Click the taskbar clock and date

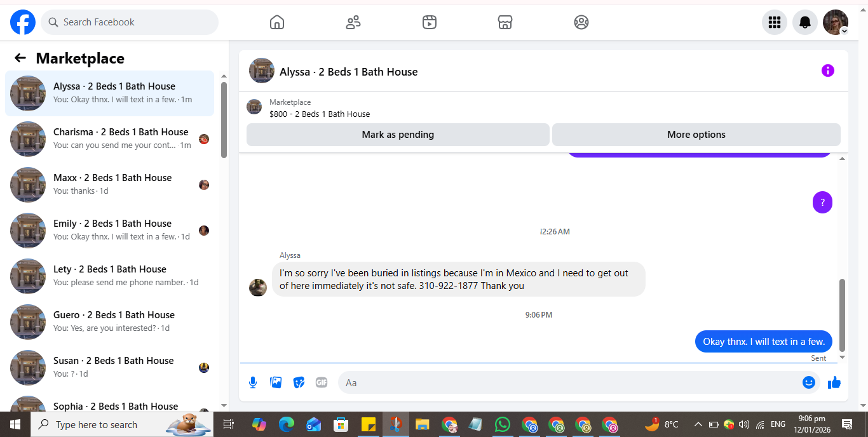pos(811,424)
